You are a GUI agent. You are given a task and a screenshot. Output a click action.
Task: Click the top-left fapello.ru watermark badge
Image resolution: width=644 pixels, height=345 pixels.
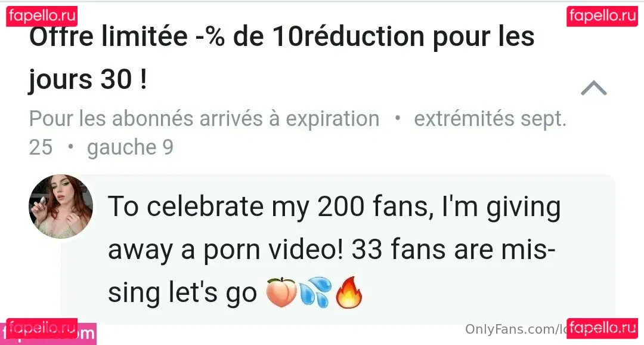point(42,16)
